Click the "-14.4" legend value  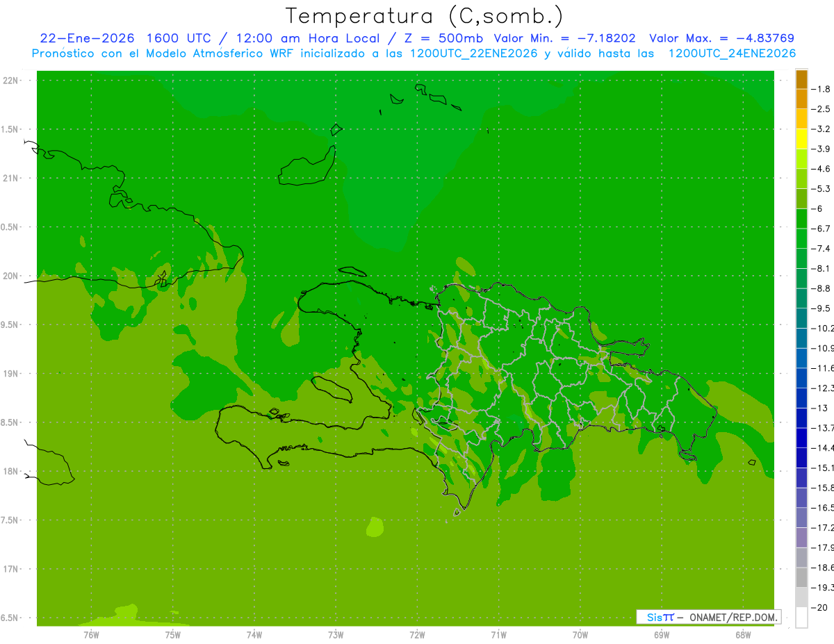[822, 447]
